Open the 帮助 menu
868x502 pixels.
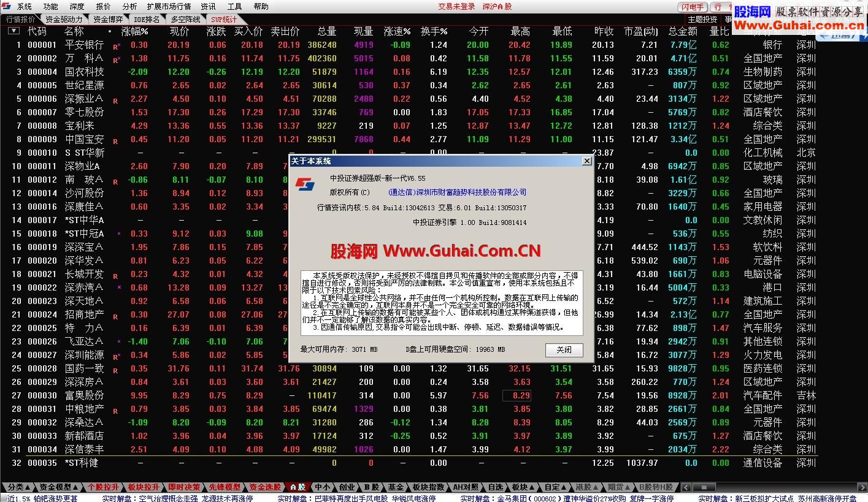(261, 7)
